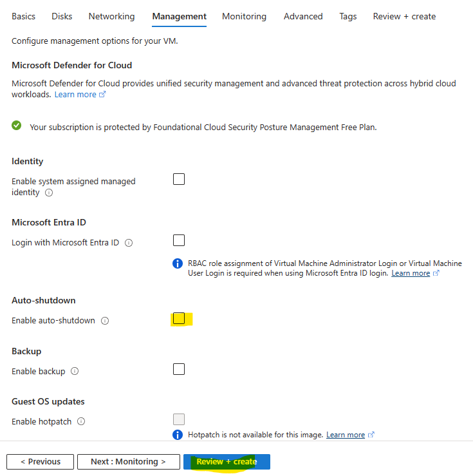
Task: Switch to the Disks tab
Action: tap(62, 16)
